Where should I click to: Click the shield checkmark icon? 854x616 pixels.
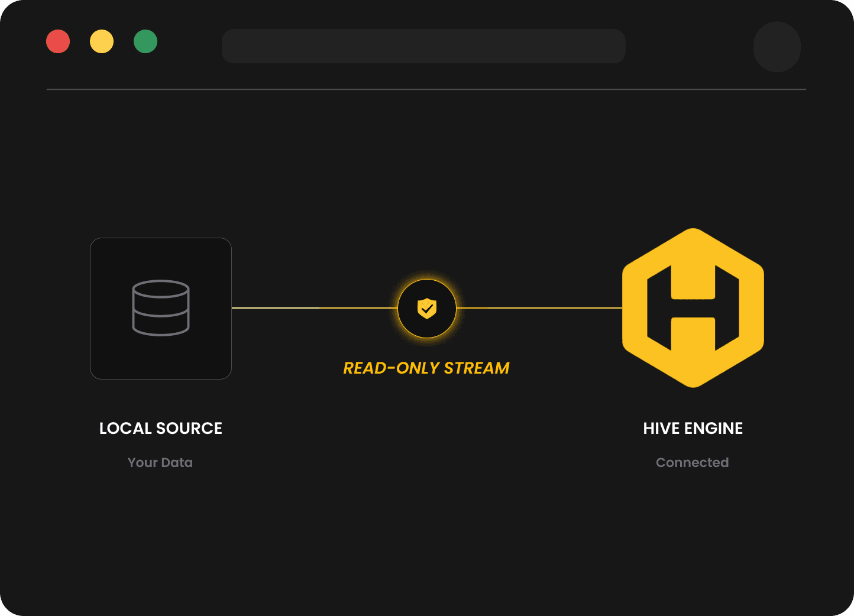(x=427, y=308)
